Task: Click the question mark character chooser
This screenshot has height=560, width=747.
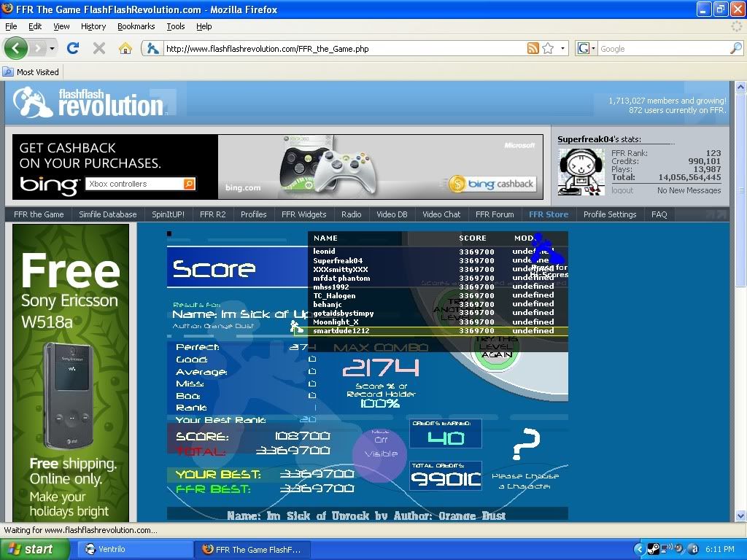Action: point(526,443)
